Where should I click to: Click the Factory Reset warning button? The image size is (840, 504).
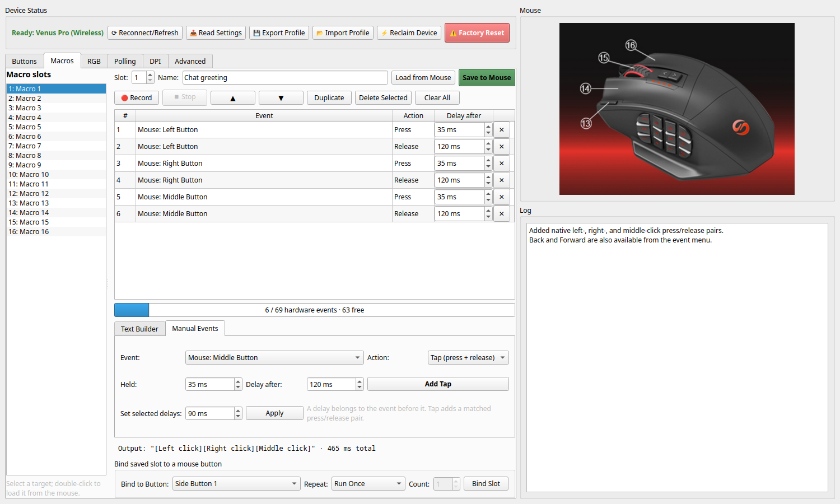pyautogui.click(x=477, y=32)
